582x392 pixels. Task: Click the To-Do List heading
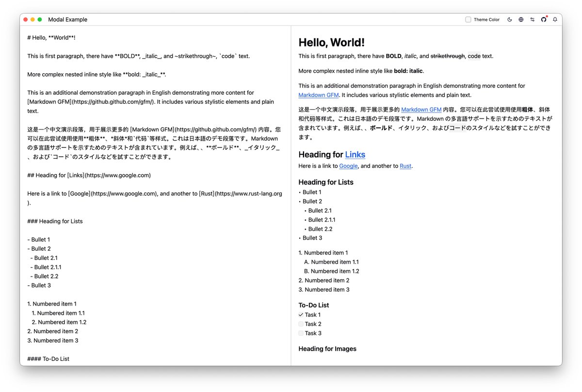pyautogui.click(x=313, y=305)
